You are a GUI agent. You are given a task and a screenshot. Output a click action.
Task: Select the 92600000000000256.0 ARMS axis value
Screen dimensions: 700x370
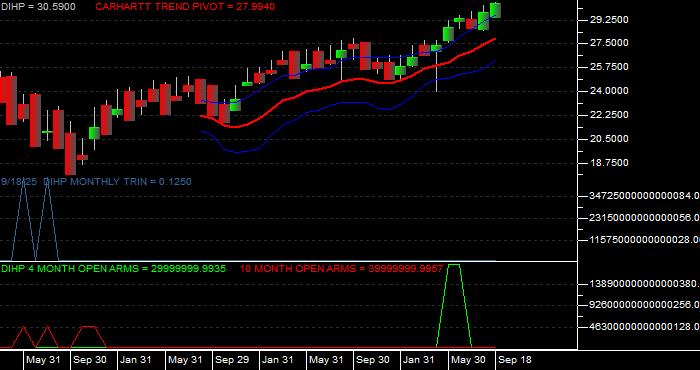click(x=645, y=304)
